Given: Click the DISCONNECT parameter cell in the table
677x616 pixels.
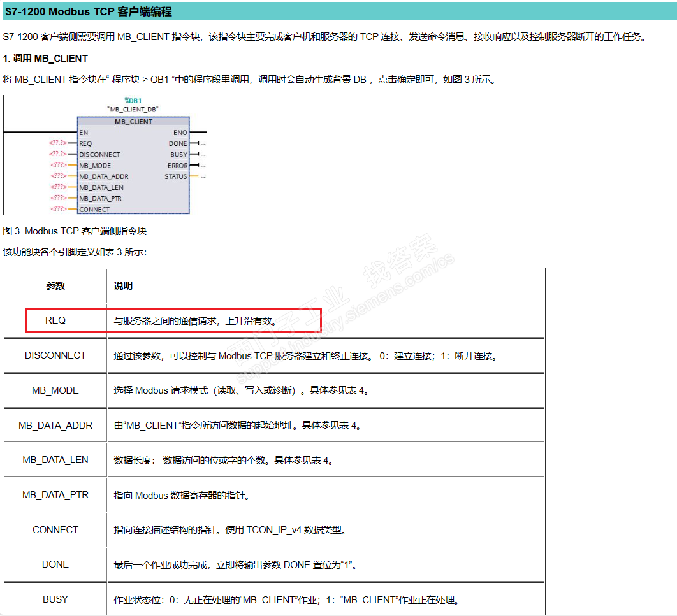Looking at the screenshot, I should (x=55, y=355).
